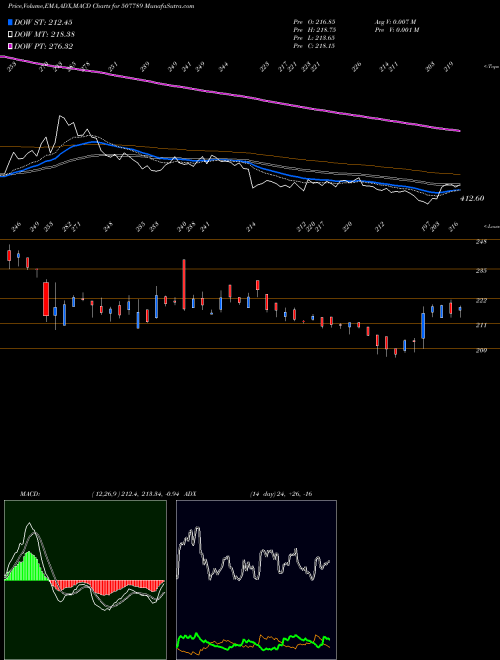This screenshot has height=660, width=500.
Task: Click the 412.60 value on the EMA chart
Action: (472, 198)
